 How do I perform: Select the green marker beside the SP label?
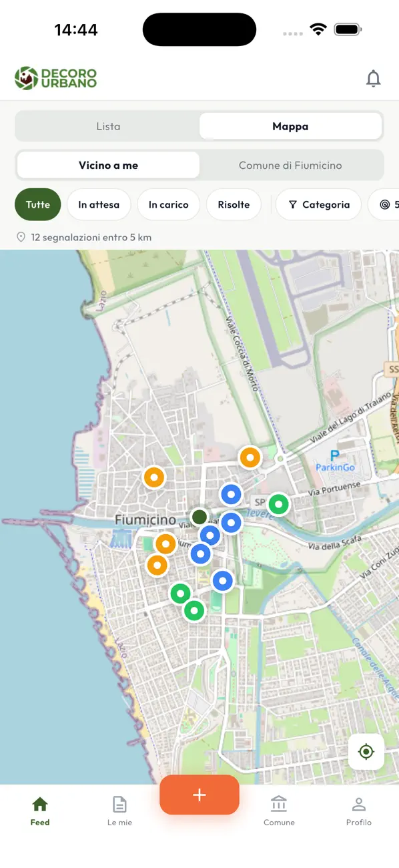[279, 504]
